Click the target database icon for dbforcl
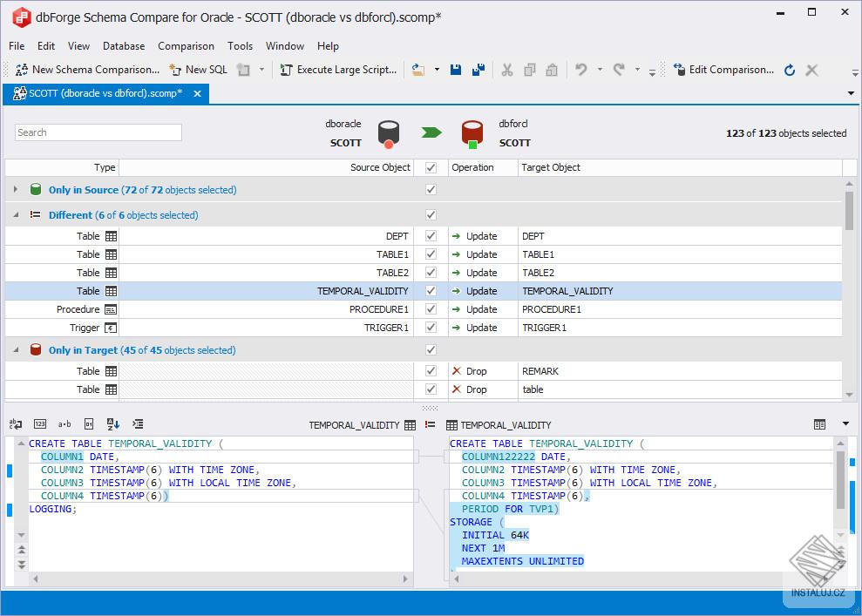Screen dimensions: 862x616 click(x=472, y=134)
